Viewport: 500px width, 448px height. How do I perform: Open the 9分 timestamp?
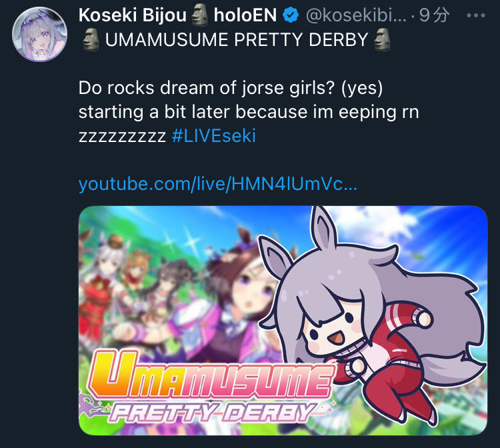tap(434, 15)
